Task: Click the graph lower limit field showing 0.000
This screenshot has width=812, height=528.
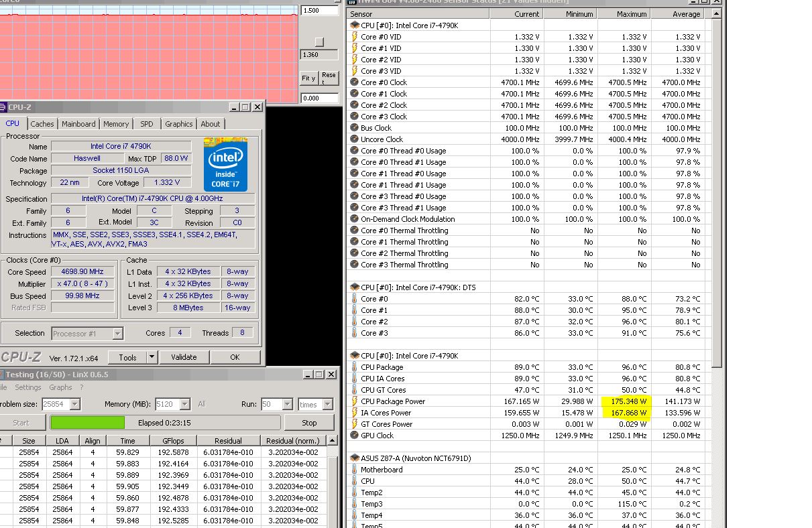Action: pyautogui.click(x=320, y=98)
